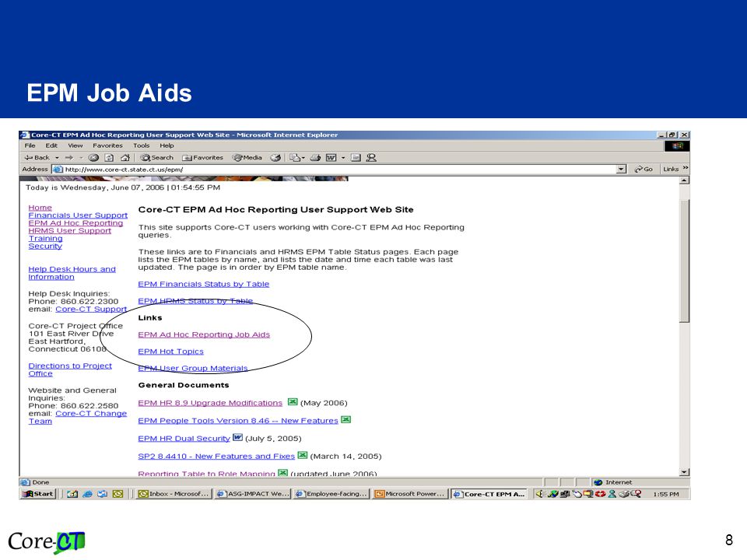
Task: Click the Core-CT Support email link
Action: (x=91, y=309)
